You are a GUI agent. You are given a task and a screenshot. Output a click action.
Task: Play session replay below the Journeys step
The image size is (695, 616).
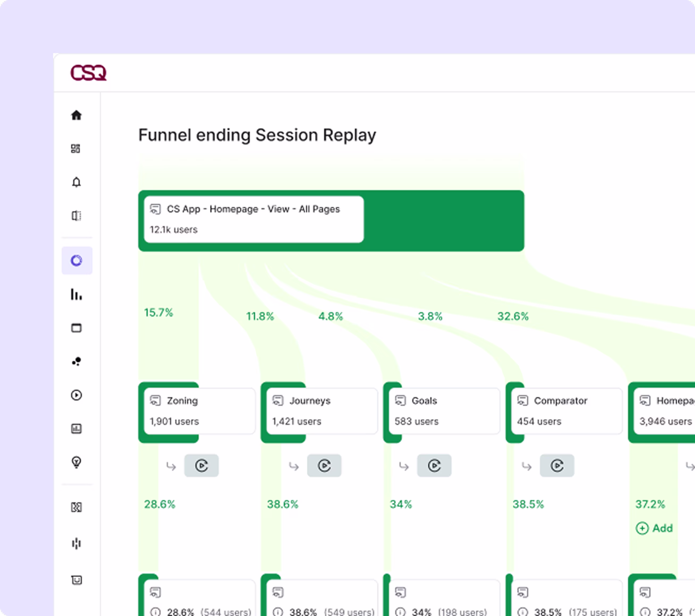[x=324, y=466]
